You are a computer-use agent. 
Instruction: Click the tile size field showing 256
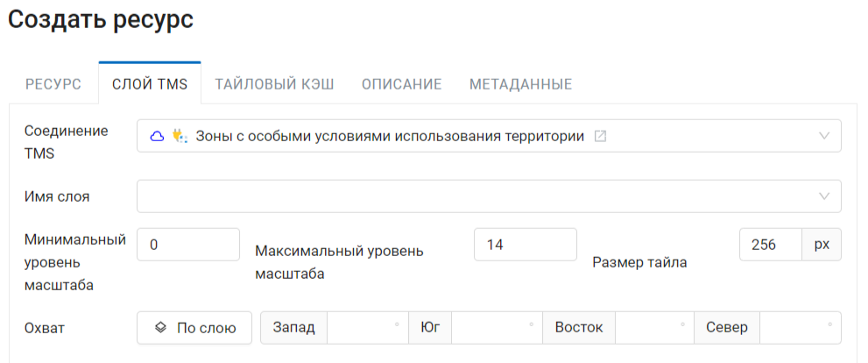(771, 245)
